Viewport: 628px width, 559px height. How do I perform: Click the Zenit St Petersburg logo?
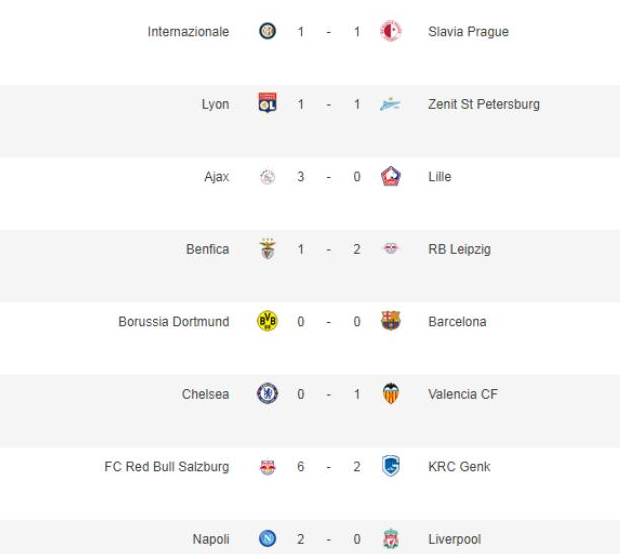pos(390,105)
